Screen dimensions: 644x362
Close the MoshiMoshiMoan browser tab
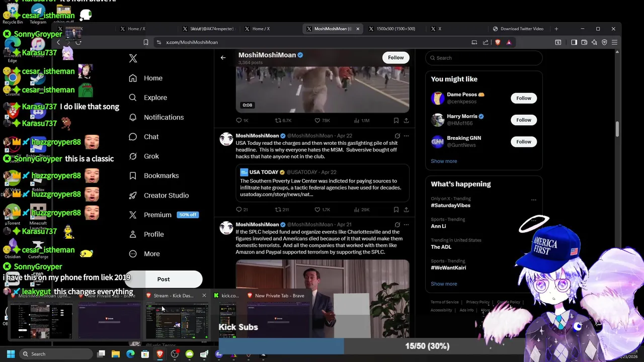358,29
